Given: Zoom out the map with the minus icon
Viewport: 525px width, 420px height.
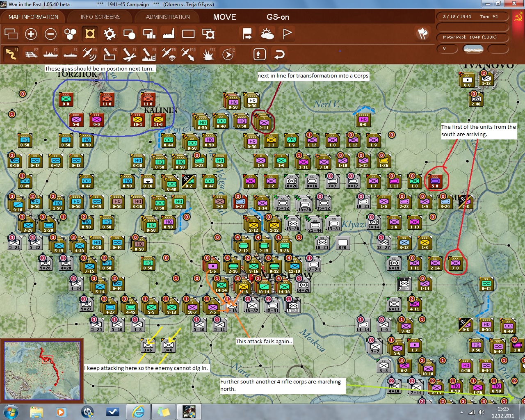Looking at the screenshot, I should pyautogui.click(x=50, y=34).
